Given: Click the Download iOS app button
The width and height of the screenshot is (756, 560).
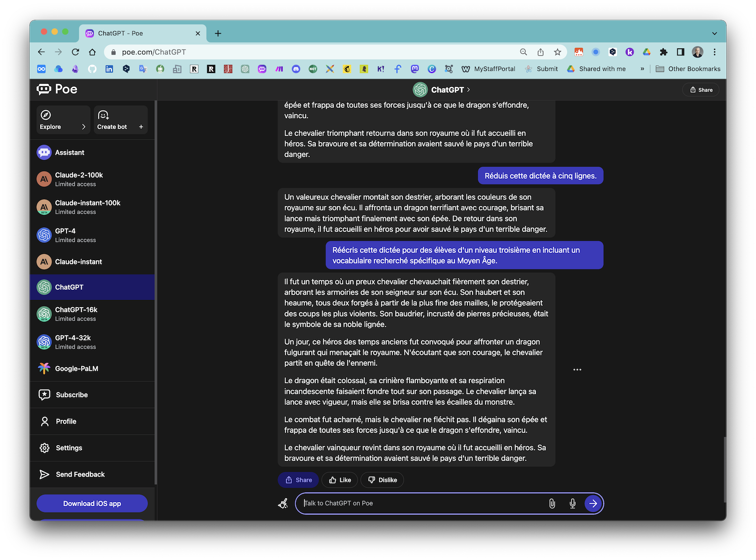Looking at the screenshot, I should 92,504.
